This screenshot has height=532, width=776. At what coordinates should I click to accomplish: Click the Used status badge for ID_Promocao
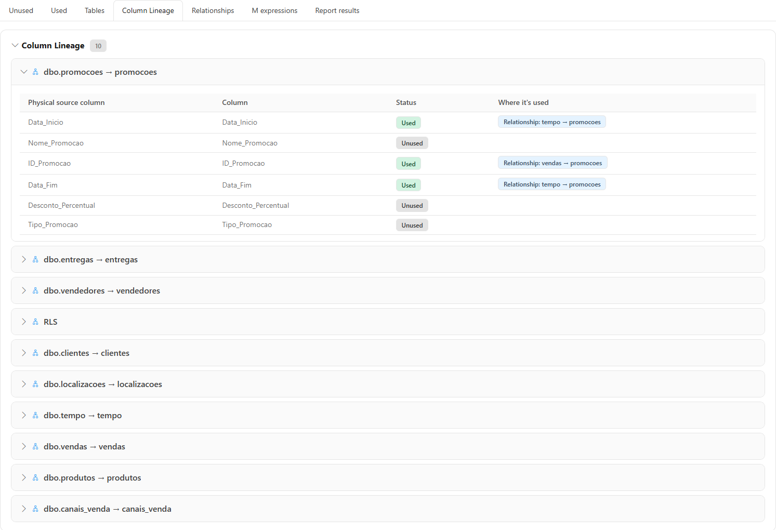pos(409,164)
